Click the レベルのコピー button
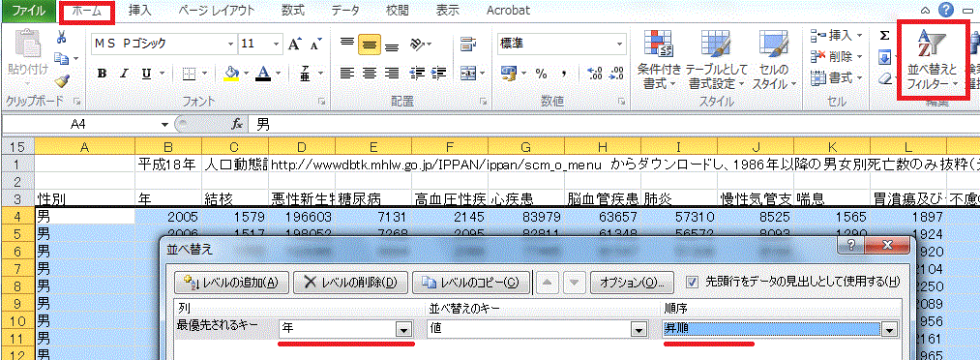 [470, 282]
